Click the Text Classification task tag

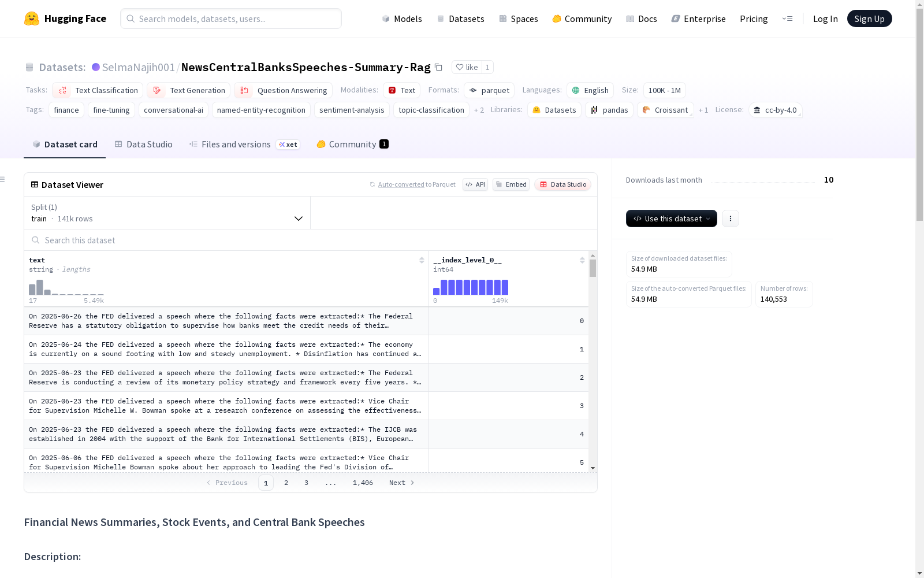pyautogui.click(x=98, y=90)
